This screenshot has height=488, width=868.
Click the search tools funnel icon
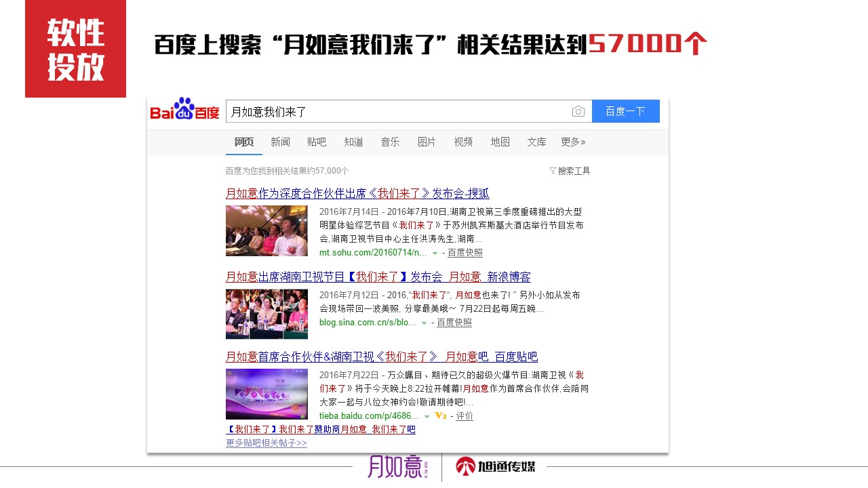tap(553, 171)
